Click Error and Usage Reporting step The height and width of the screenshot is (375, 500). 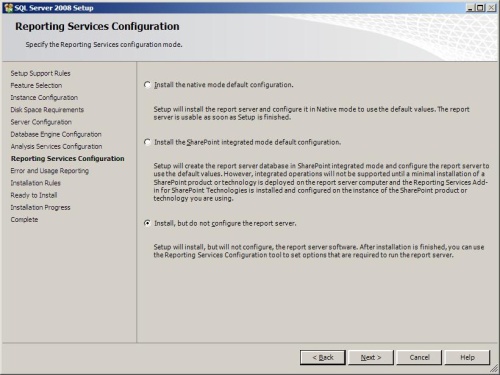(x=49, y=171)
